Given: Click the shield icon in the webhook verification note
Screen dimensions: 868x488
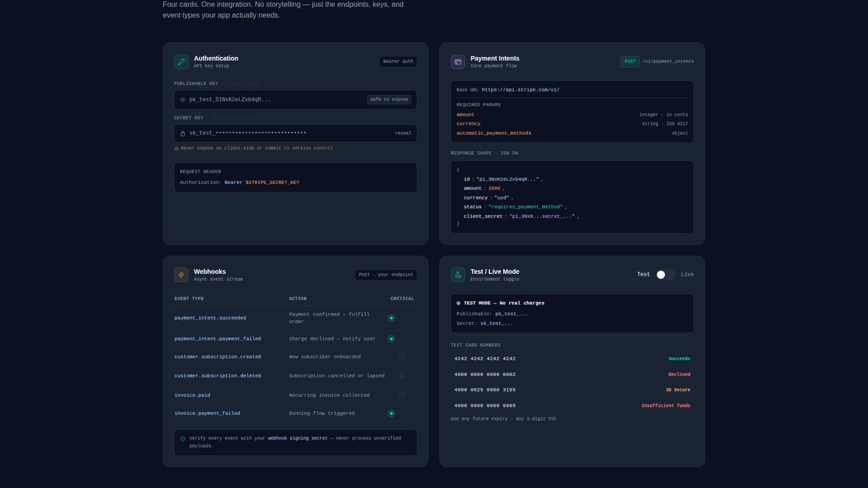Looking at the screenshot, I should point(183,439).
